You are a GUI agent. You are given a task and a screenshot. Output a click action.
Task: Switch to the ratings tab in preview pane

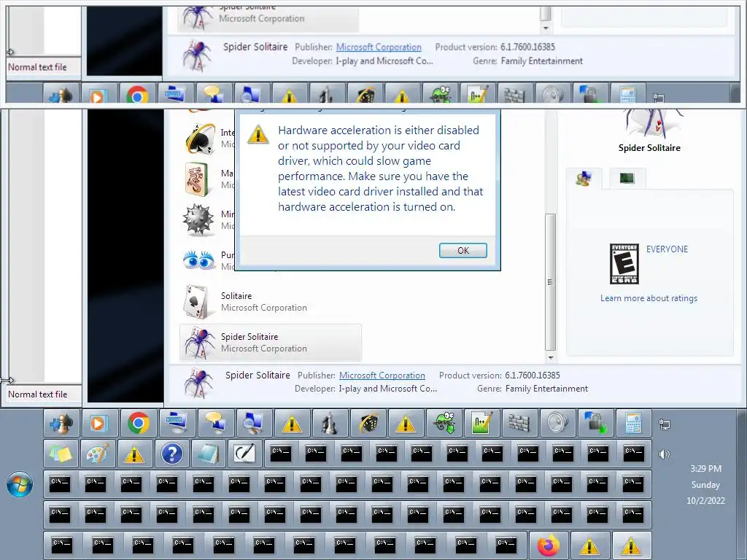click(x=584, y=179)
